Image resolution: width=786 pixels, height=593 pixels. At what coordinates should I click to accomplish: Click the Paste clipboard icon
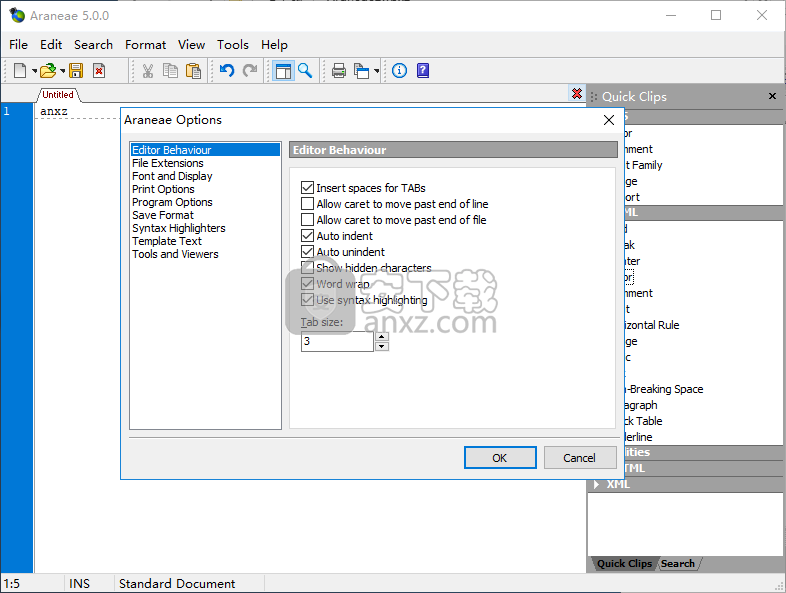[x=193, y=71]
